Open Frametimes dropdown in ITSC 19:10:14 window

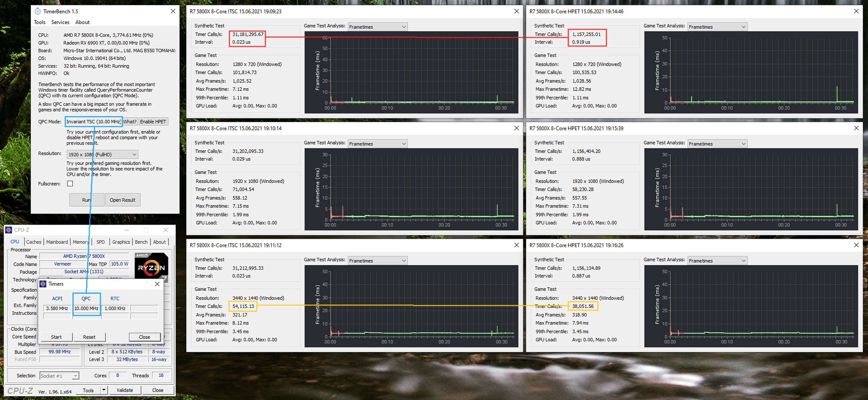tap(377, 144)
